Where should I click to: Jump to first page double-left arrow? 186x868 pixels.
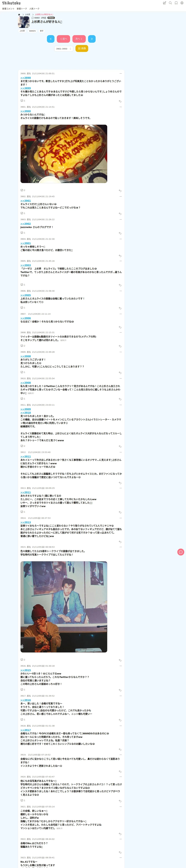(51, 39)
